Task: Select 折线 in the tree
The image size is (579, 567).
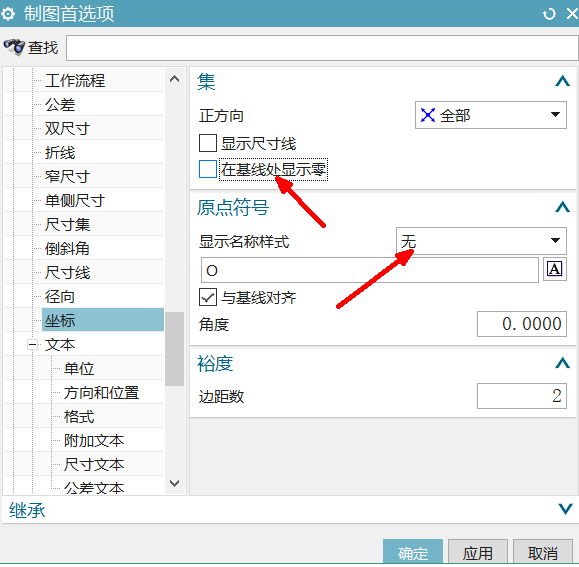Action: click(x=60, y=153)
